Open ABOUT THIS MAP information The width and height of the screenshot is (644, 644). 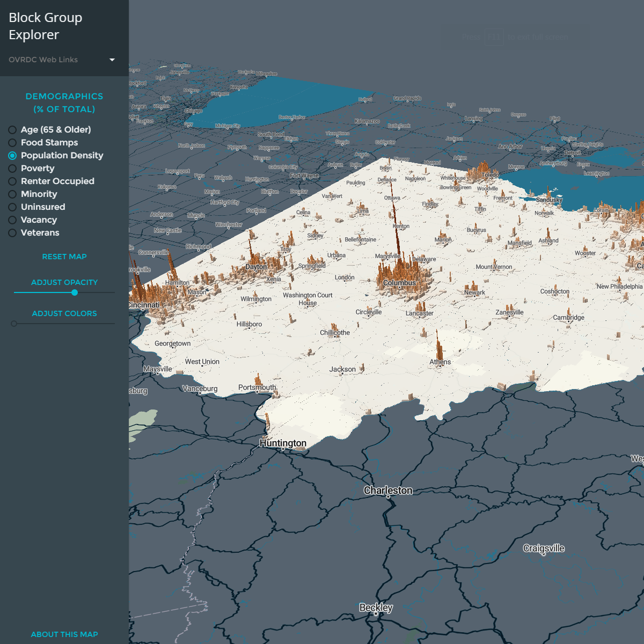[x=64, y=634]
